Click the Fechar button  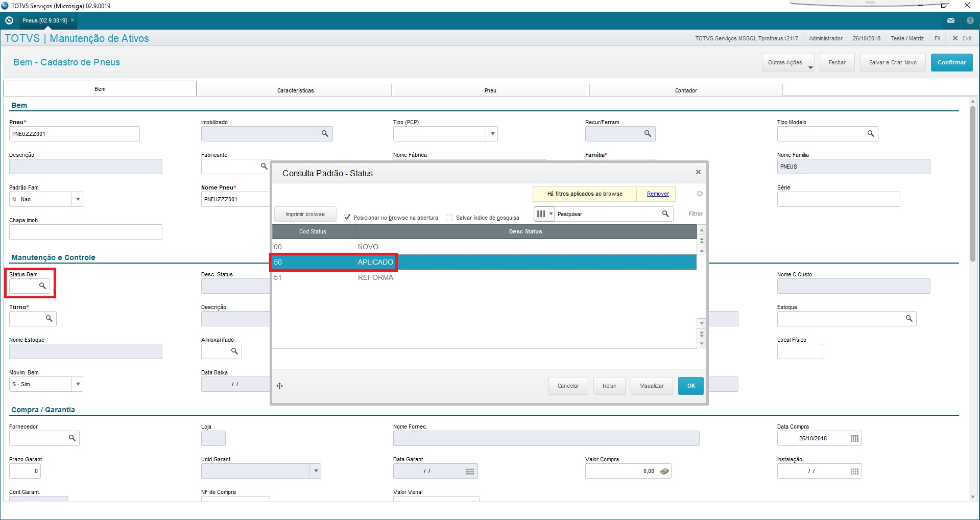tap(837, 62)
